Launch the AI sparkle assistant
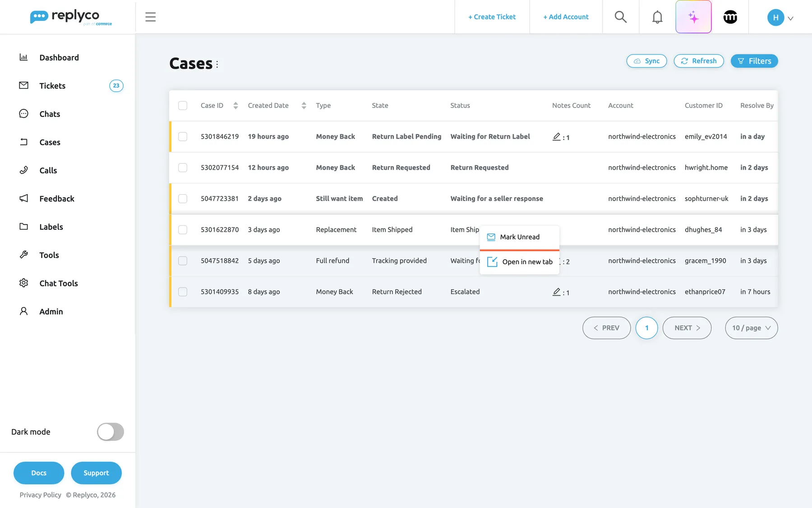Image resolution: width=812 pixels, height=508 pixels. coord(693,17)
